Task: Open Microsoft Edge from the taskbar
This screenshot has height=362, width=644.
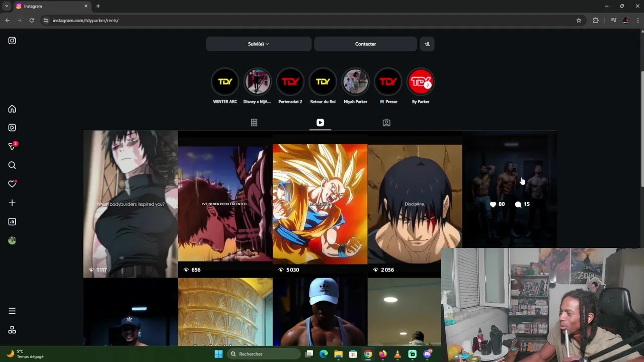Action: coord(324,354)
